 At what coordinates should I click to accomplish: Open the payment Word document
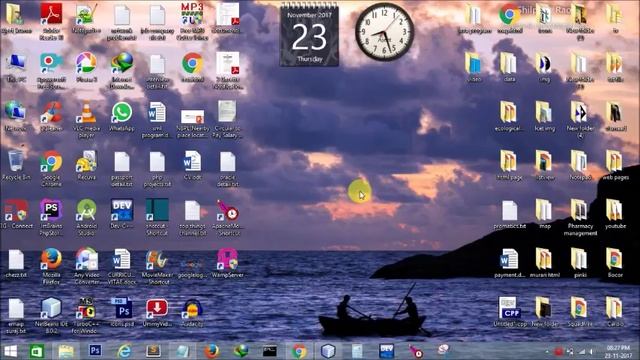tap(509, 263)
